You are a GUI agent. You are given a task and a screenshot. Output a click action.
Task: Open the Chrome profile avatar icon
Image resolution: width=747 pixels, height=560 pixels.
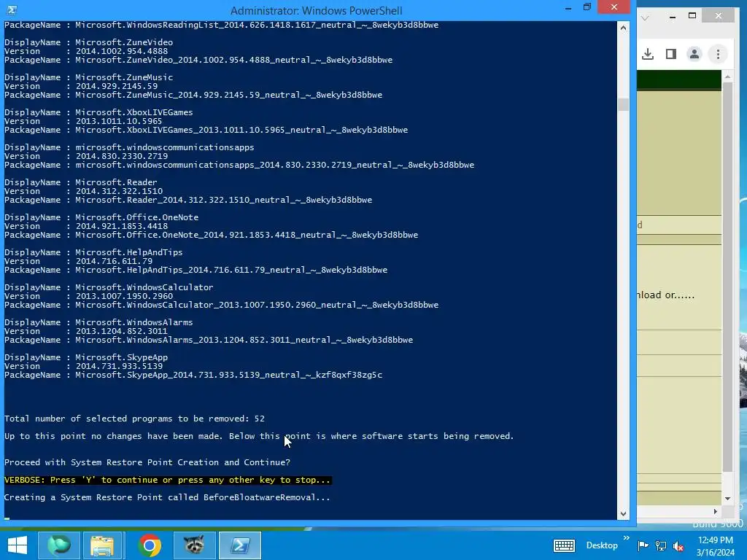[x=694, y=54]
